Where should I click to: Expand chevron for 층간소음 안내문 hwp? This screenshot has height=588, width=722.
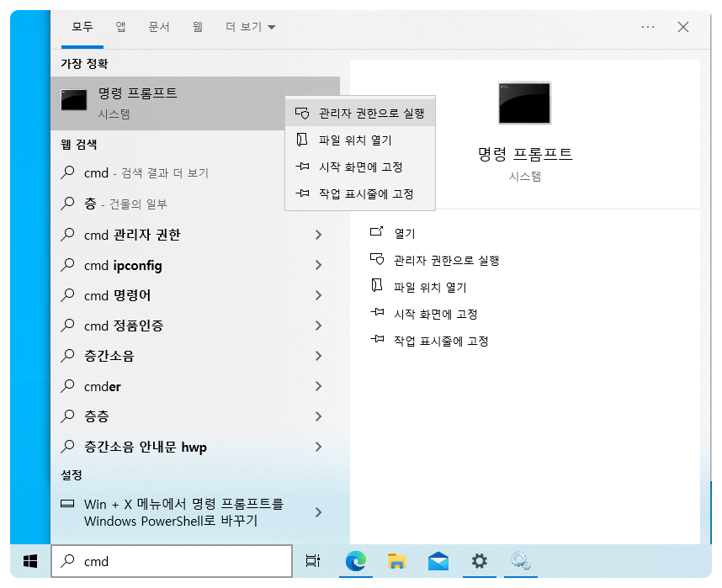[318, 447]
